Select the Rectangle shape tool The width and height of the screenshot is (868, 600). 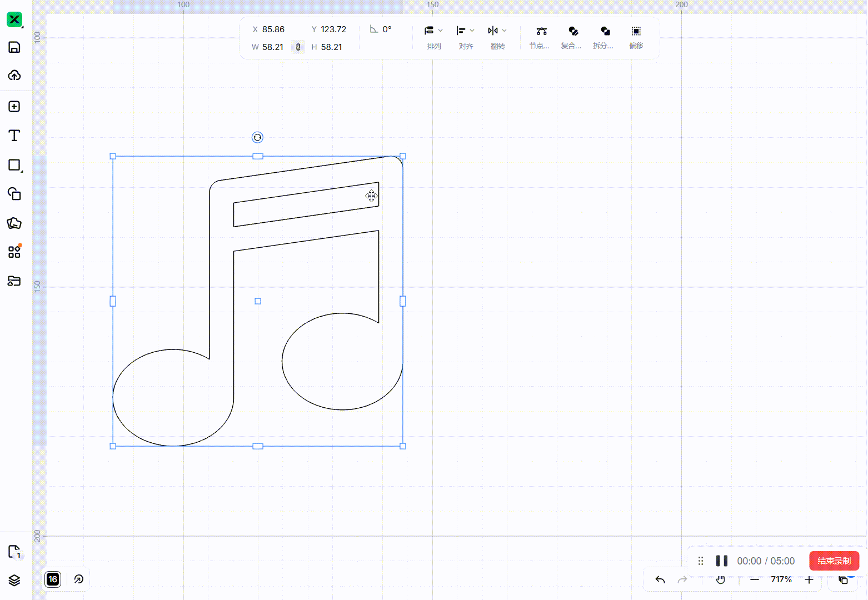pyautogui.click(x=14, y=165)
